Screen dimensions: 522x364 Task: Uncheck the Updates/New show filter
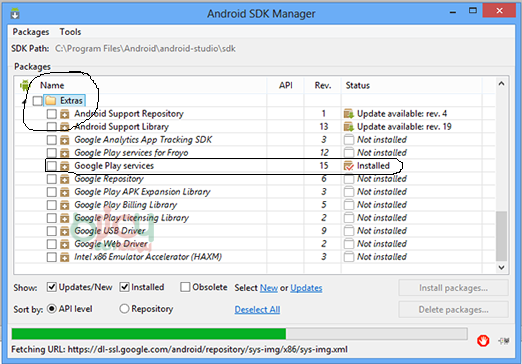point(52,287)
